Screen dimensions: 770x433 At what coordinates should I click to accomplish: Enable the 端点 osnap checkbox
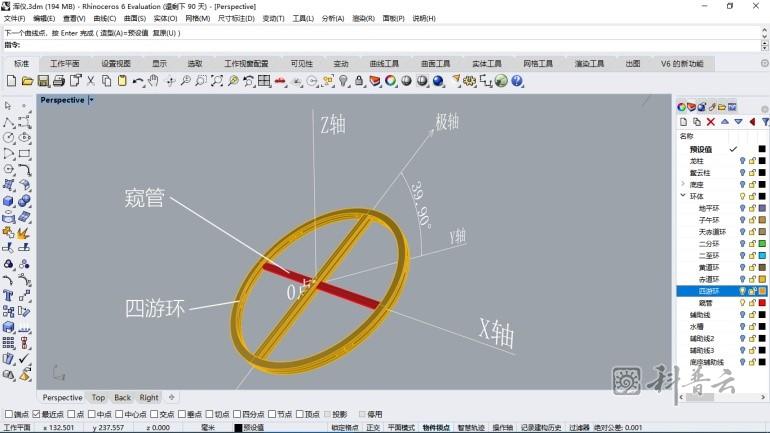click(x=8, y=414)
